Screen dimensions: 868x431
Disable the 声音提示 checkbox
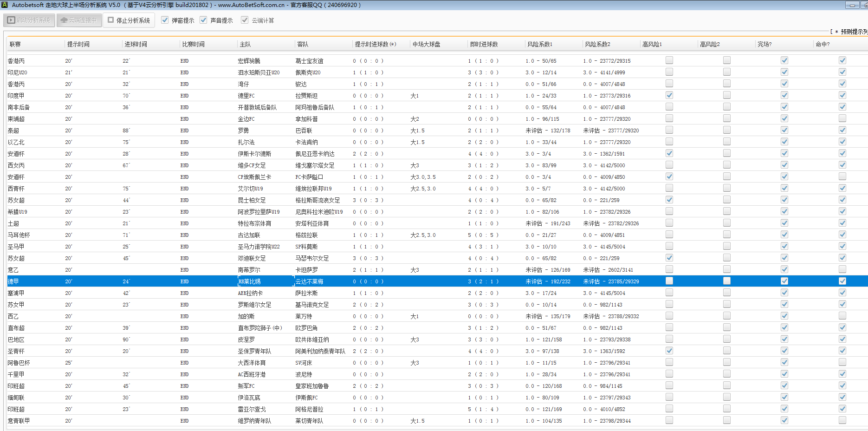pyautogui.click(x=203, y=20)
